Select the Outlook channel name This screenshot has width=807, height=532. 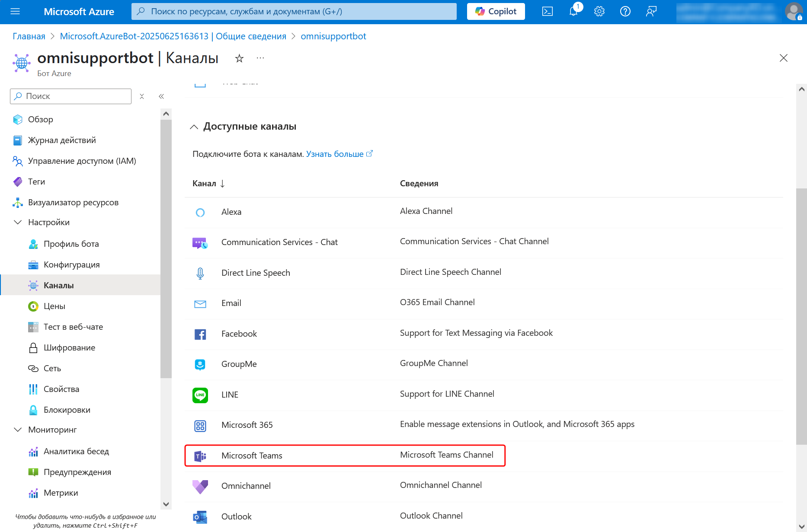pos(237,517)
